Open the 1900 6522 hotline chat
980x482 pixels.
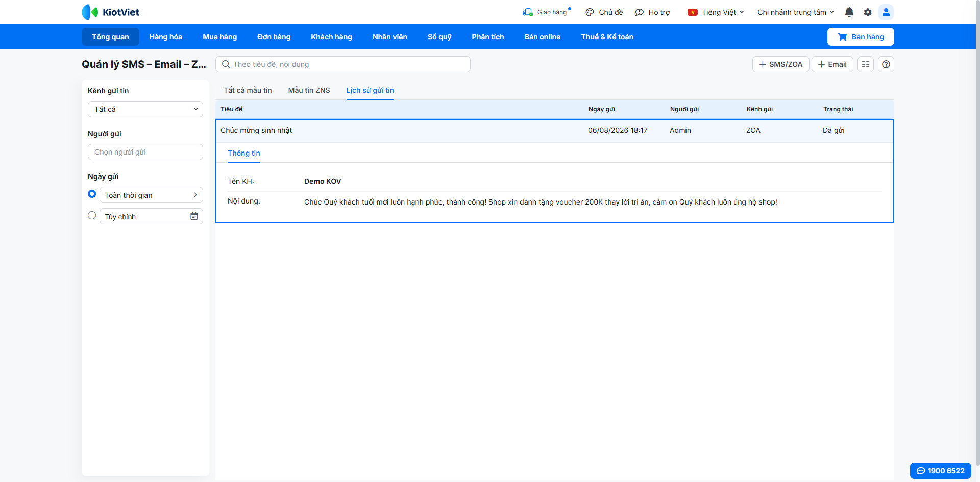(941, 471)
